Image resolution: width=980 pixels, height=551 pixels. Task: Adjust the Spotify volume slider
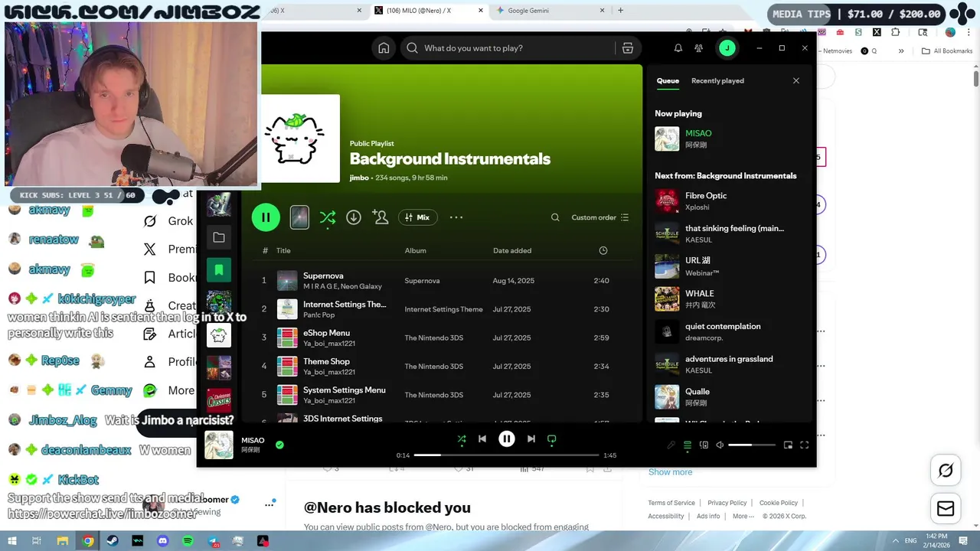pos(751,445)
